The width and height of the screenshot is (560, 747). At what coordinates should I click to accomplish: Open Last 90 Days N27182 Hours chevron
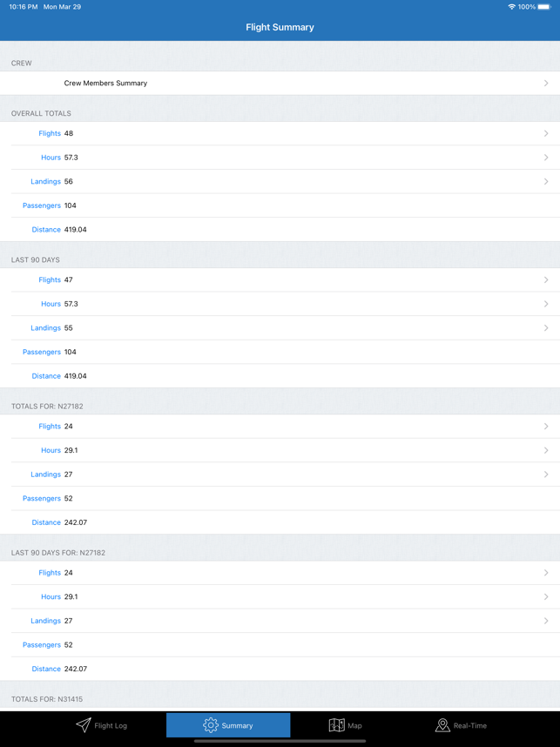point(546,596)
